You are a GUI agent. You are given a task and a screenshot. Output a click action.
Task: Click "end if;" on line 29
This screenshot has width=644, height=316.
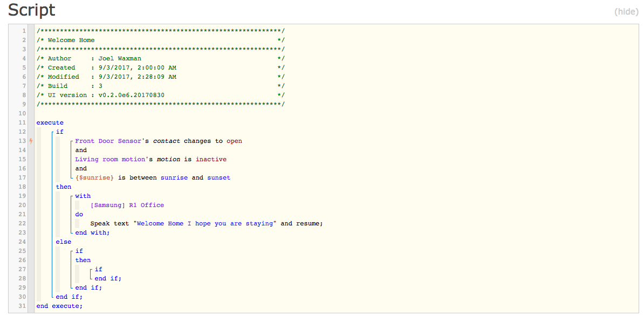(88, 287)
